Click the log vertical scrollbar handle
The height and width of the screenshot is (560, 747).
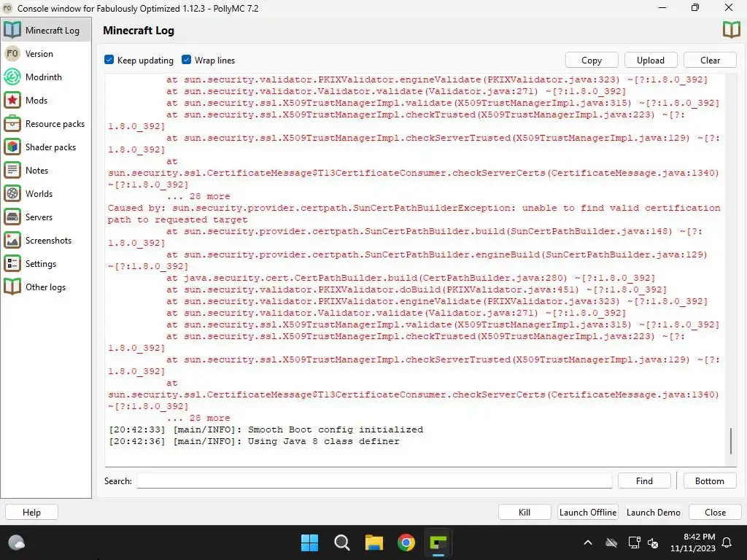click(731, 441)
